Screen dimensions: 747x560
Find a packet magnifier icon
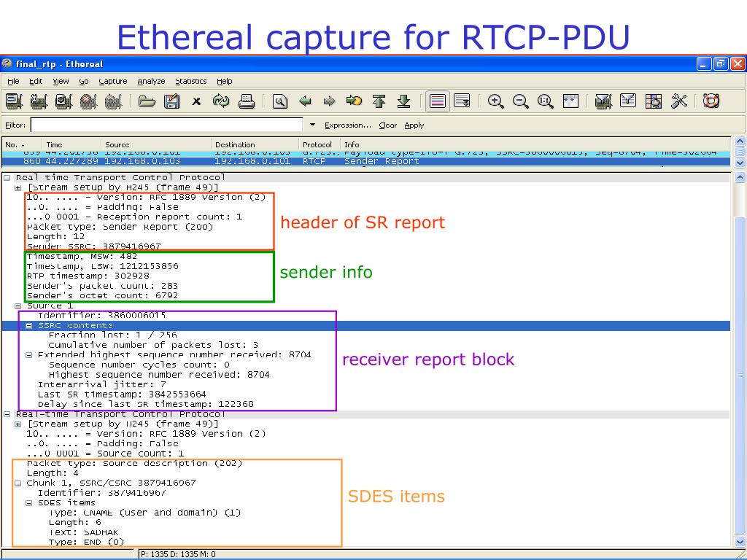pos(280,101)
